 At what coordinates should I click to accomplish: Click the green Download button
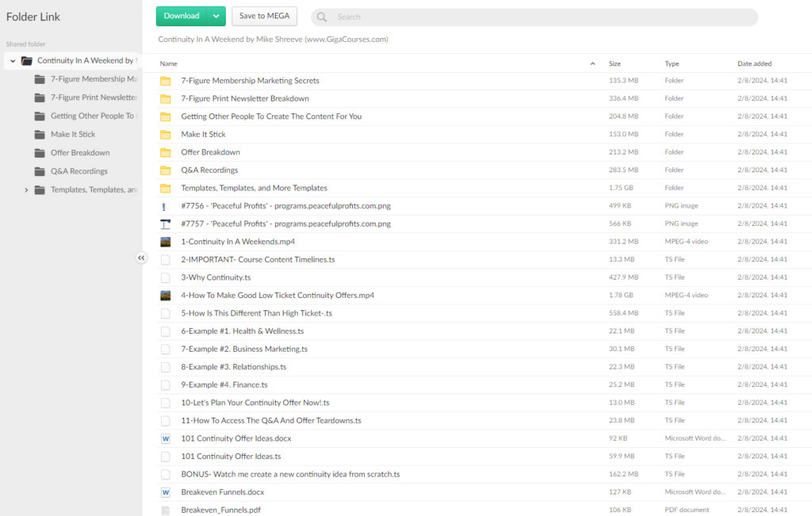click(182, 16)
